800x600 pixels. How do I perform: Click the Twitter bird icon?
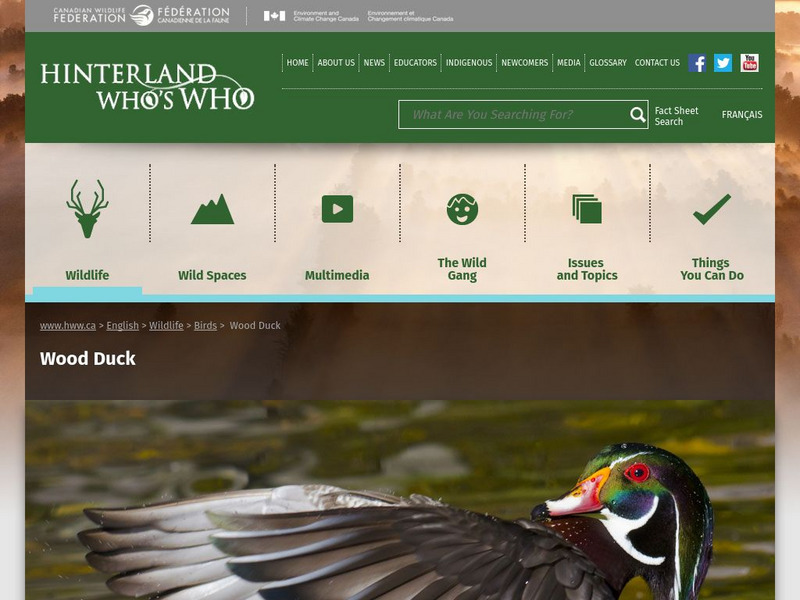pos(721,62)
